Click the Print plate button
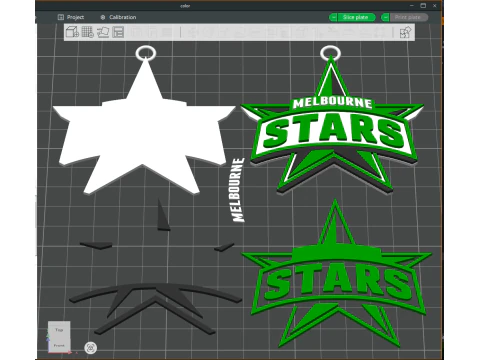The height and width of the screenshot is (360, 480). click(x=408, y=17)
